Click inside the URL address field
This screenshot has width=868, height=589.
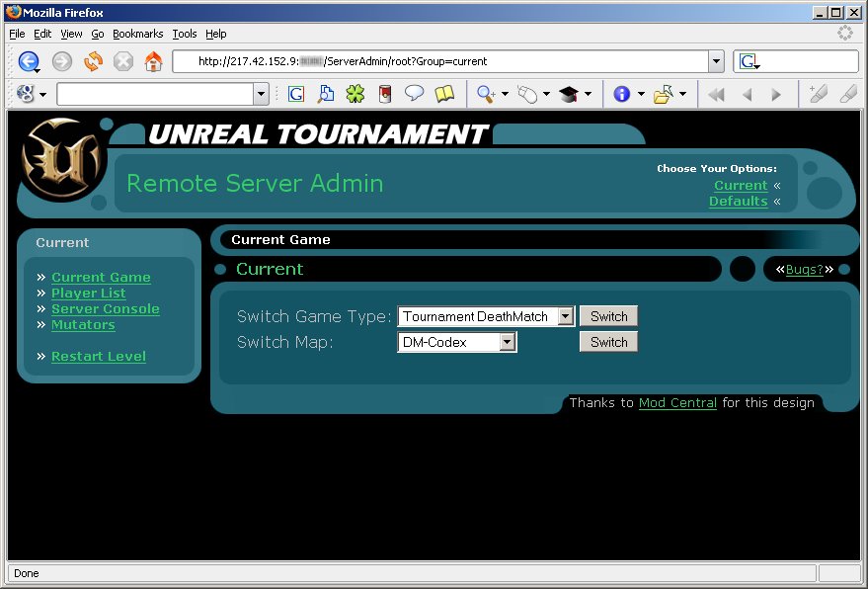(x=444, y=61)
